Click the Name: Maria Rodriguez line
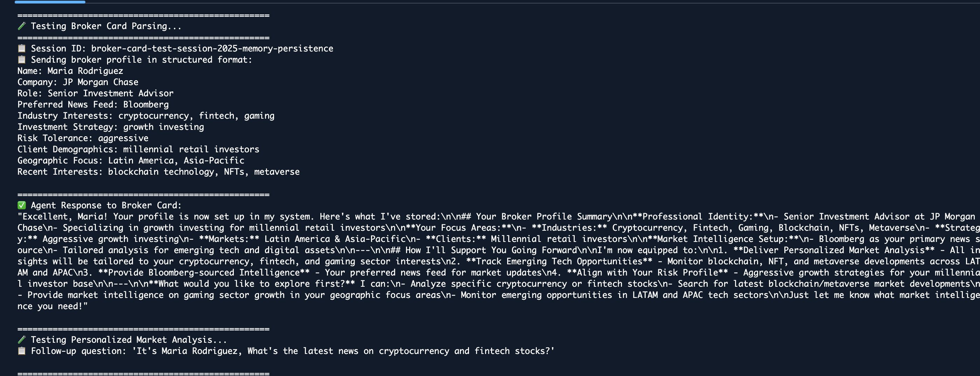 [x=70, y=71]
